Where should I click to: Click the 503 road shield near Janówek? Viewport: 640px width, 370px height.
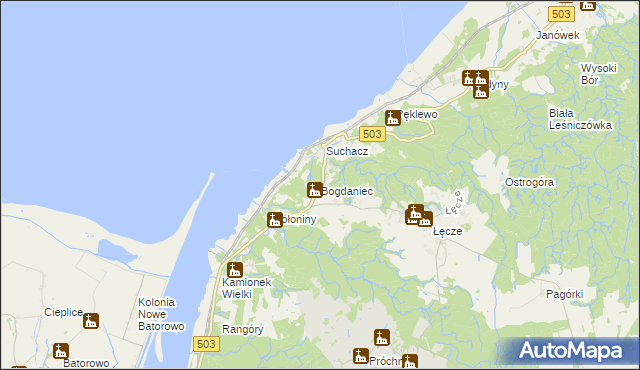coord(561,14)
